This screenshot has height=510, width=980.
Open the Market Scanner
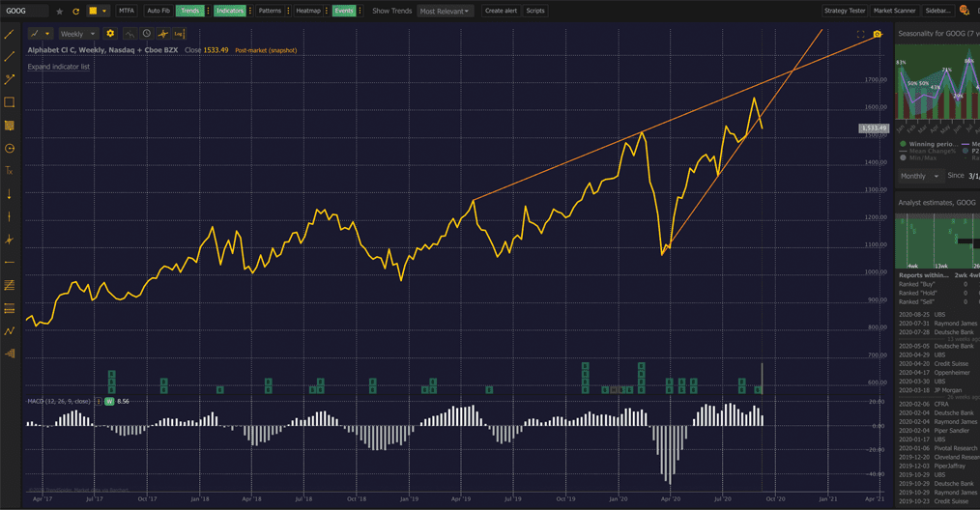point(894,11)
